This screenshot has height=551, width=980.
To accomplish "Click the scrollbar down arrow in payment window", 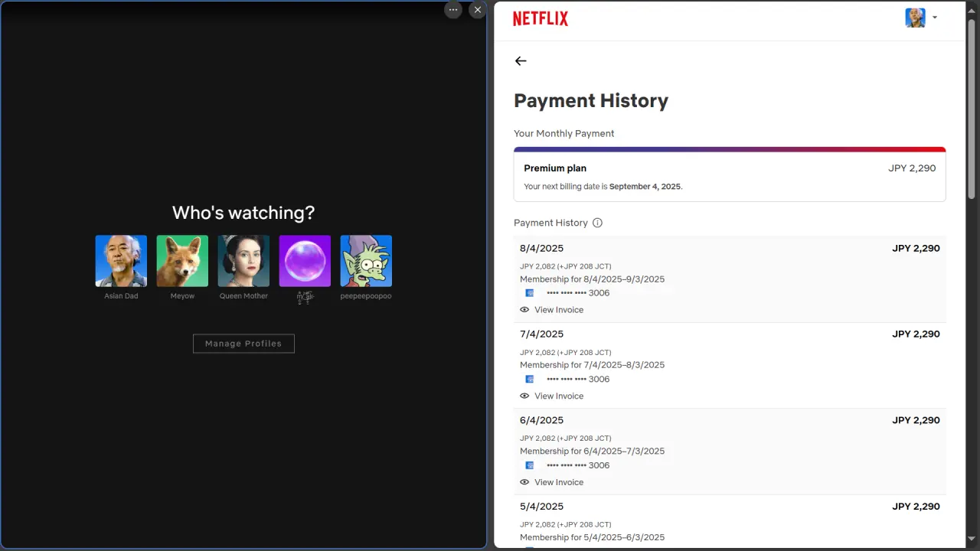I will [972, 539].
